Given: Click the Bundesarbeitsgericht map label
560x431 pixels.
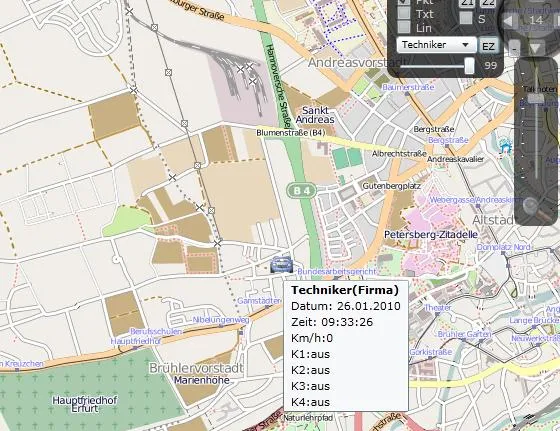Looking at the screenshot, I should (336, 271).
